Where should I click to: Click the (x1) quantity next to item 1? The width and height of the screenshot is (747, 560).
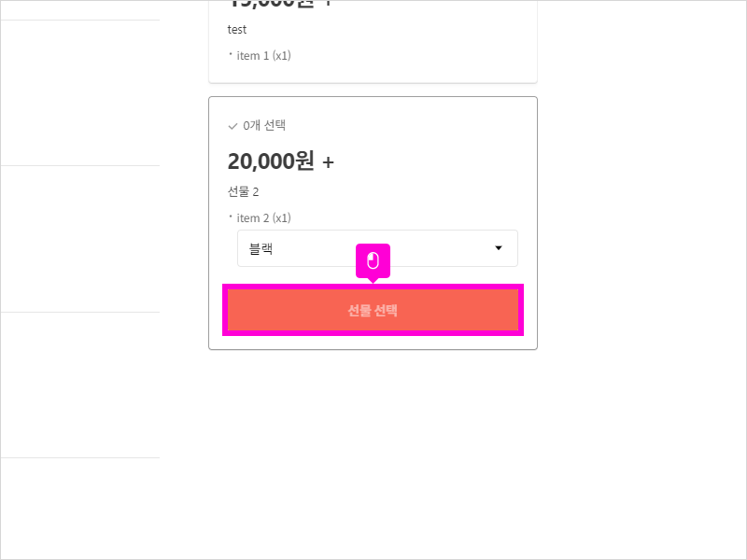point(281,56)
